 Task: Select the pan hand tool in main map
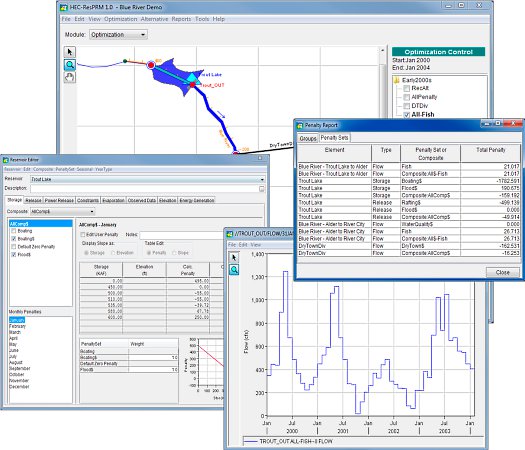click(70, 78)
